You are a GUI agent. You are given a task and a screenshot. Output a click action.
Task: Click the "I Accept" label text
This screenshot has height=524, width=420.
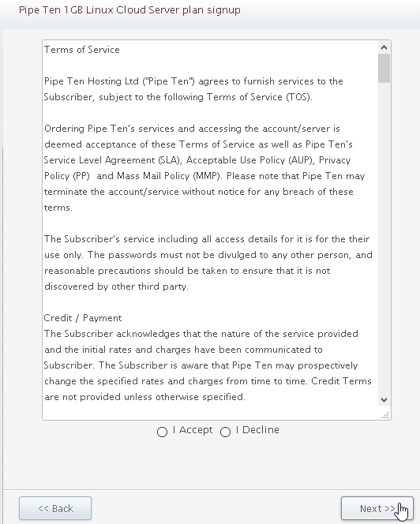pyautogui.click(x=193, y=430)
